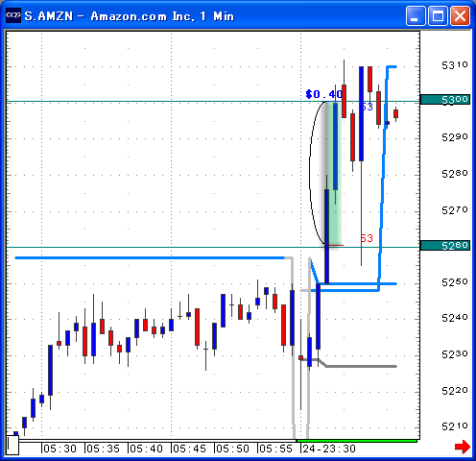Click the 5250 price axis label

tap(455, 282)
